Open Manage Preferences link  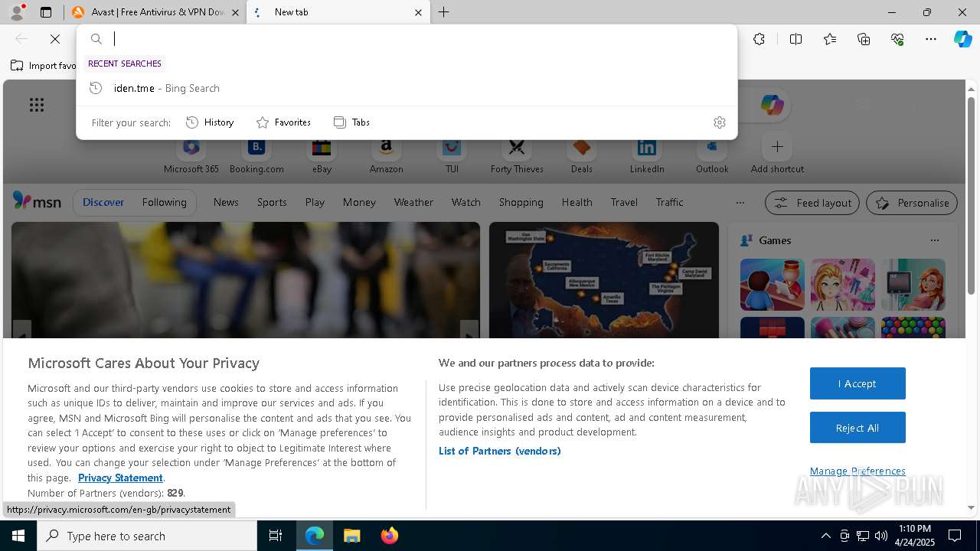pyautogui.click(x=857, y=471)
